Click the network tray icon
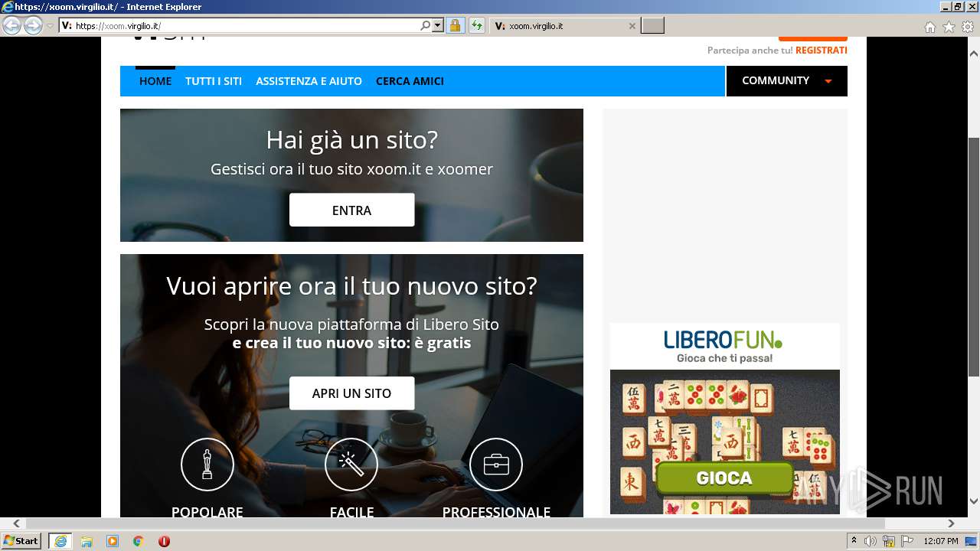The height and width of the screenshot is (551, 980). [x=889, y=541]
